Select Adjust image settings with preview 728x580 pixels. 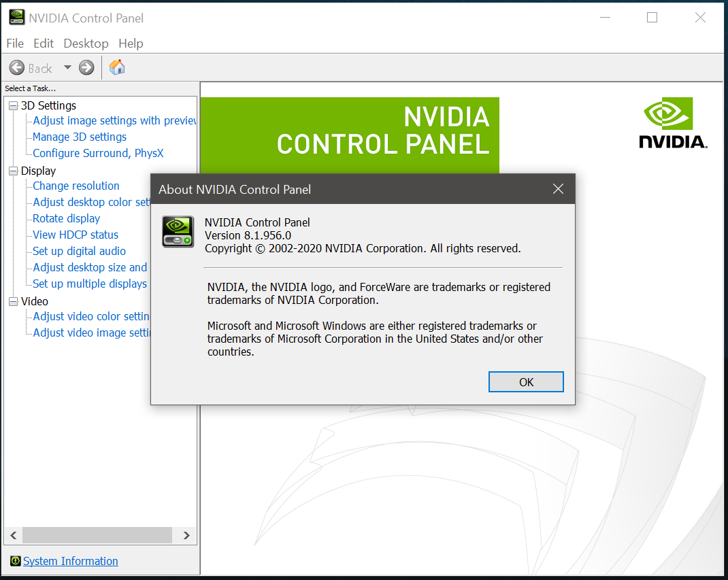tap(114, 120)
